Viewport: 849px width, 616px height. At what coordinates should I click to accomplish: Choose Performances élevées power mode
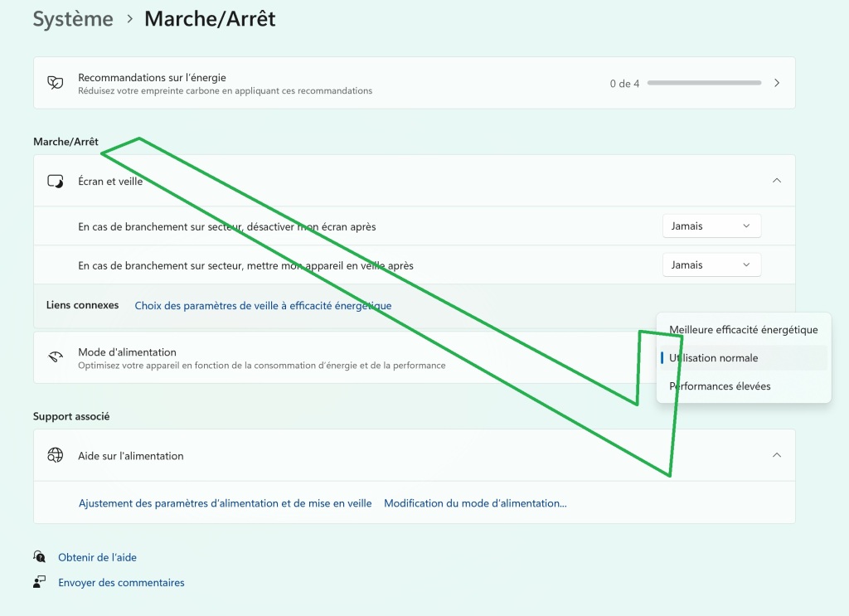[744, 386]
